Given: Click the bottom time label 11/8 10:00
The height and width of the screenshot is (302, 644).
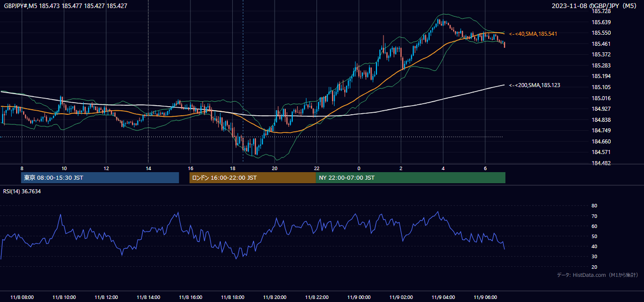Looking at the screenshot, I should 64,297.
